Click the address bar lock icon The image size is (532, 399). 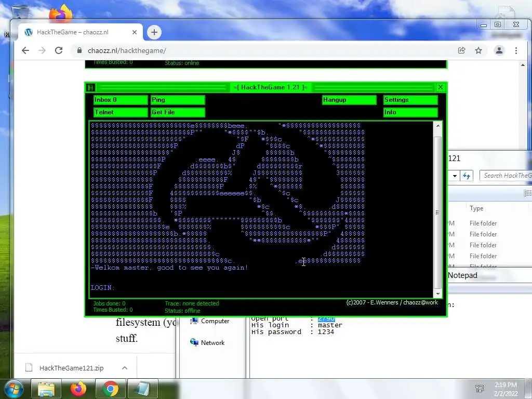pyautogui.click(x=79, y=50)
